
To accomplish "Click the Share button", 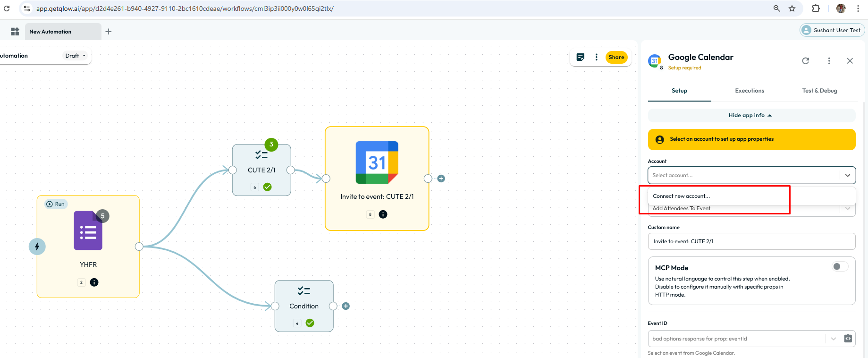I will [x=616, y=57].
